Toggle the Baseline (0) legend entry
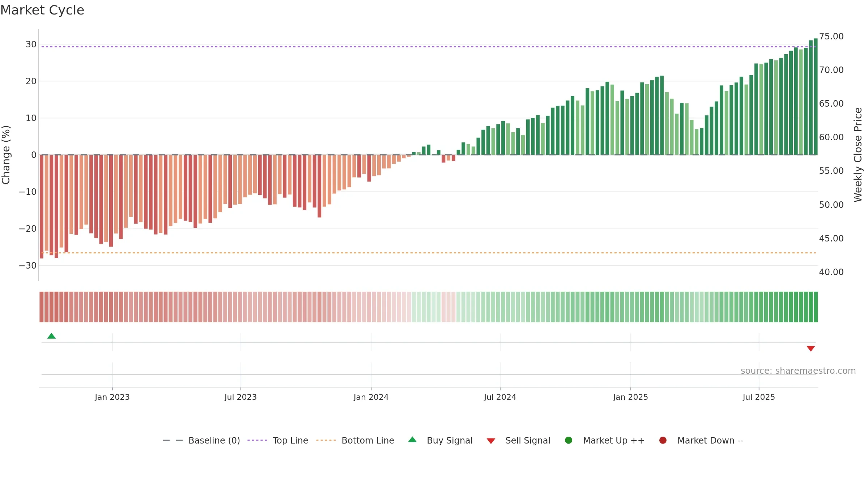The width and height of the screenshot is (868, 488). (x=201, y=440)
